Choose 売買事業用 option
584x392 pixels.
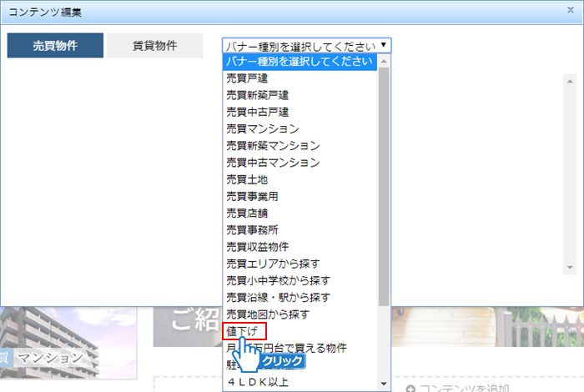251,196
